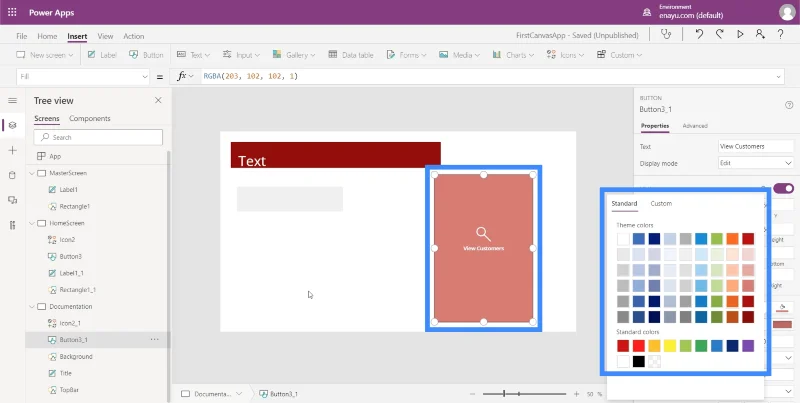The height and width of the screenshot is (403, 800).
Task: Open the Help question mark
Action: pos(781,34)
